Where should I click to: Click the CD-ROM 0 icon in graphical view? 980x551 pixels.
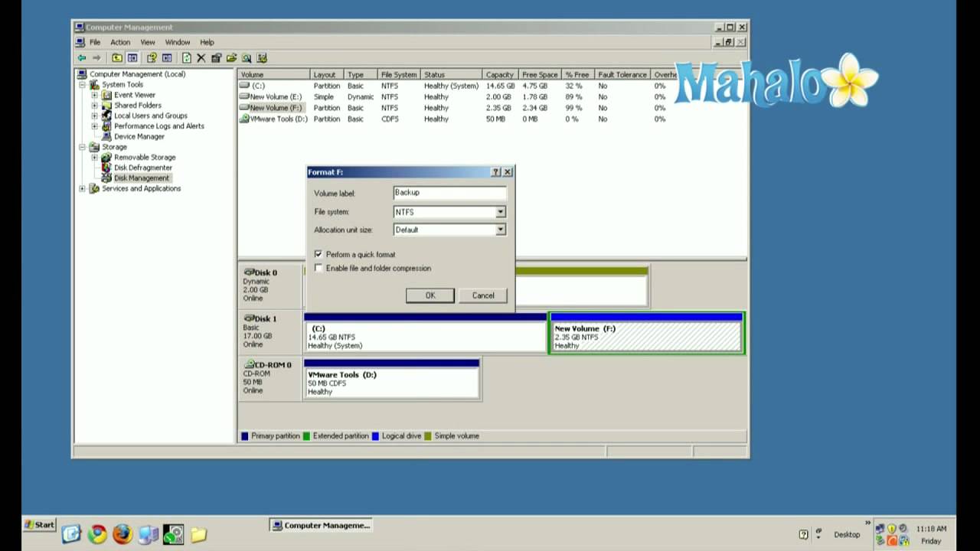click(x=249, y=365)
